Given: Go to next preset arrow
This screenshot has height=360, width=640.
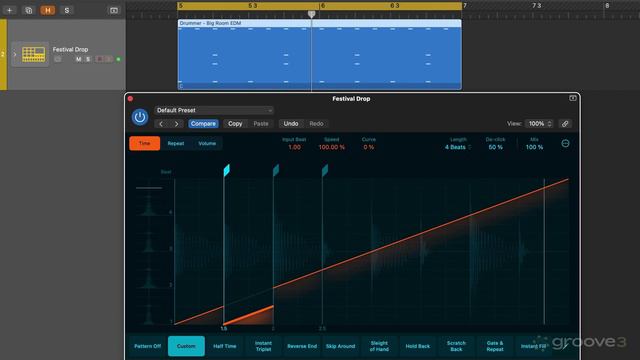Looking at the screenshot, I should [x=176, y=124].
